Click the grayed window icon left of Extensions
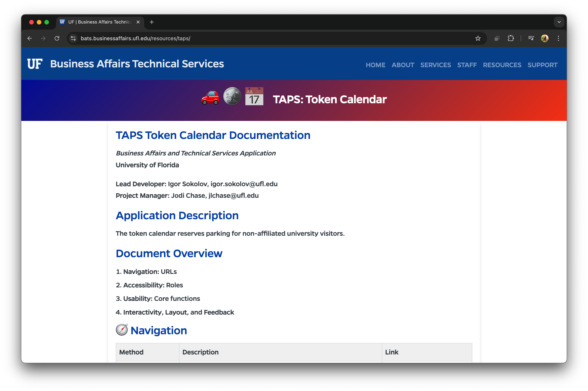The width and height of the screenshot is (588, 391). coord(497,38)
